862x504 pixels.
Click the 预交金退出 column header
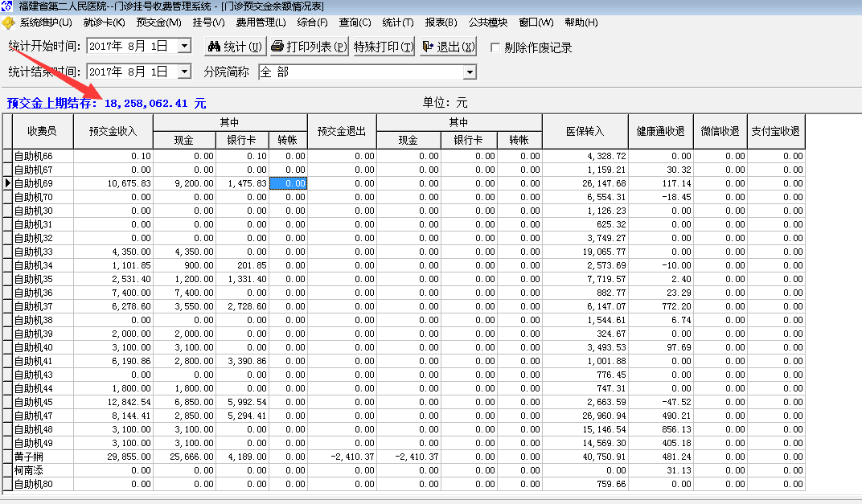pos(342,131)
